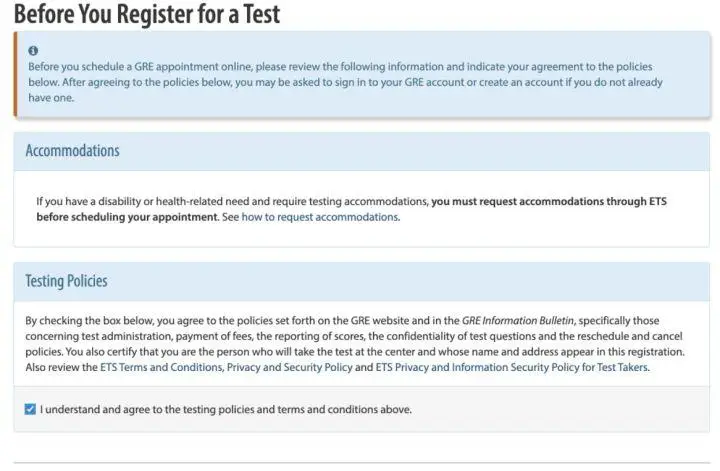Click the bold "you must request accommodations through ETS" text
This screenshot has height=471, width=720.
tap(549, 202)
